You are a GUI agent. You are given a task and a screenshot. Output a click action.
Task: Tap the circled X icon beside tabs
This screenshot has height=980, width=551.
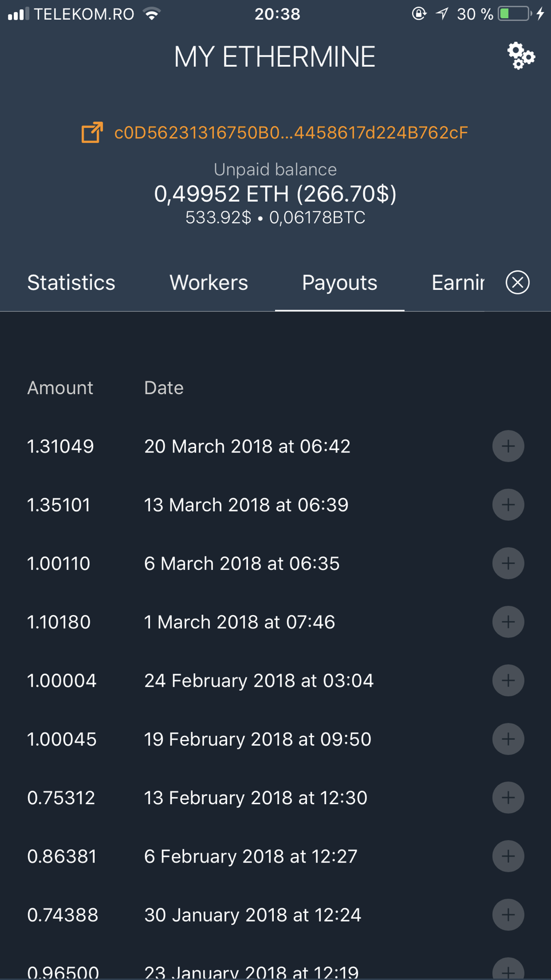(x=517, y=282)
